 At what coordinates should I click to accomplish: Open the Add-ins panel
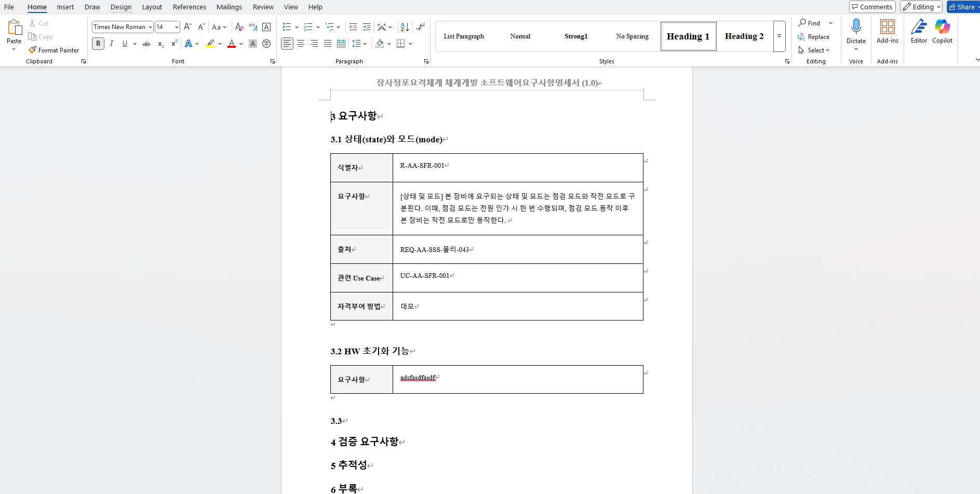pyautogui.click(x=887, y=31)
